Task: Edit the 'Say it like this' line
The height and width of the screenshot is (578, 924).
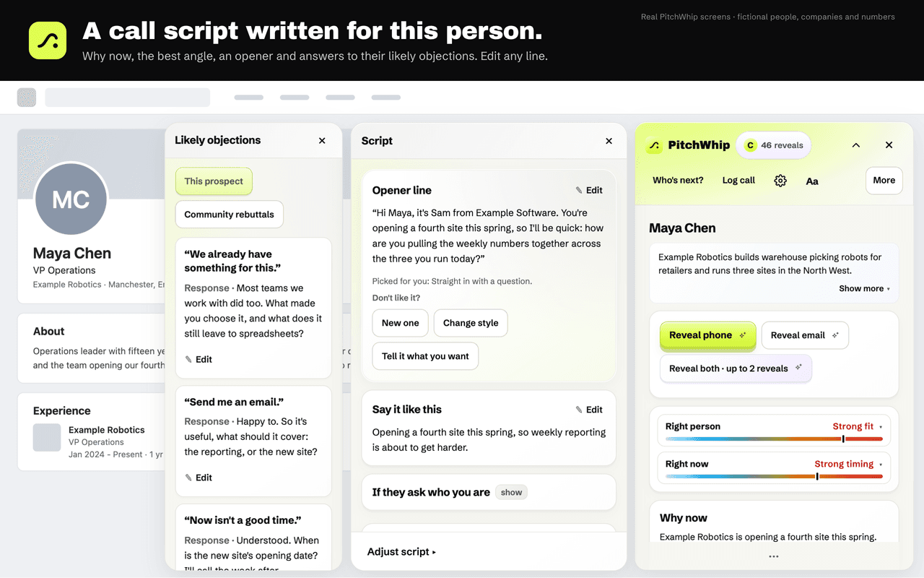Action: pos(589,410)
